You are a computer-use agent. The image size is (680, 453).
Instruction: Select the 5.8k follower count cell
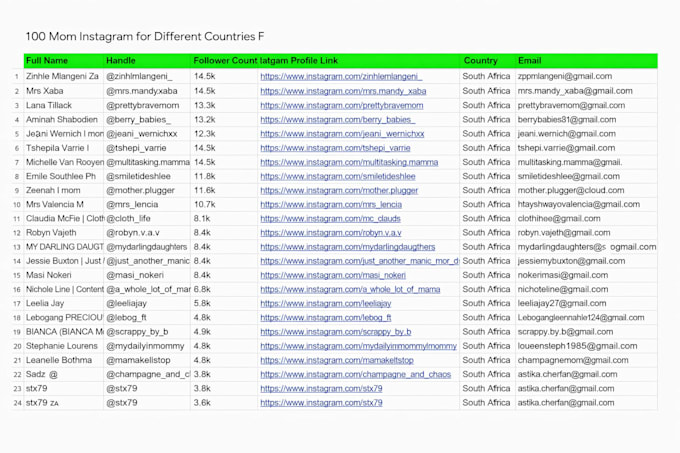[224, 303]
